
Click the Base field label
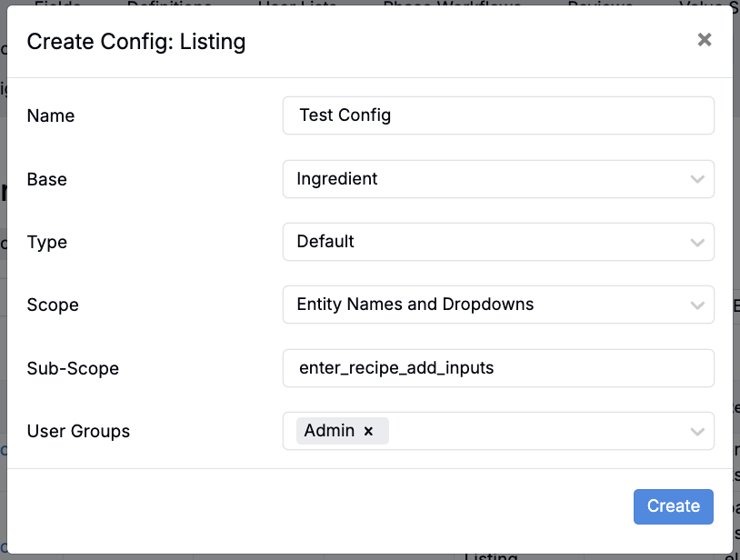coord(47,179)
